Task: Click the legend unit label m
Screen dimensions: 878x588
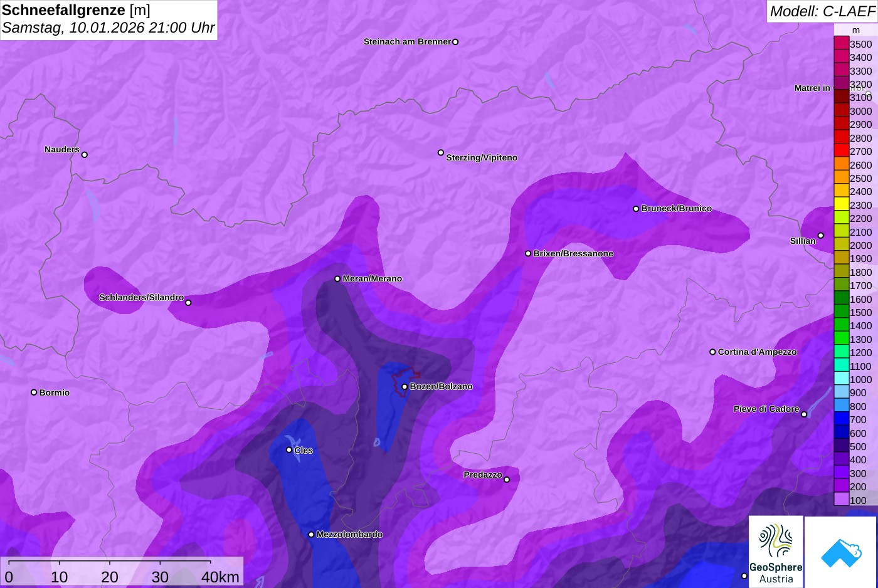Action: click(856, 30)
